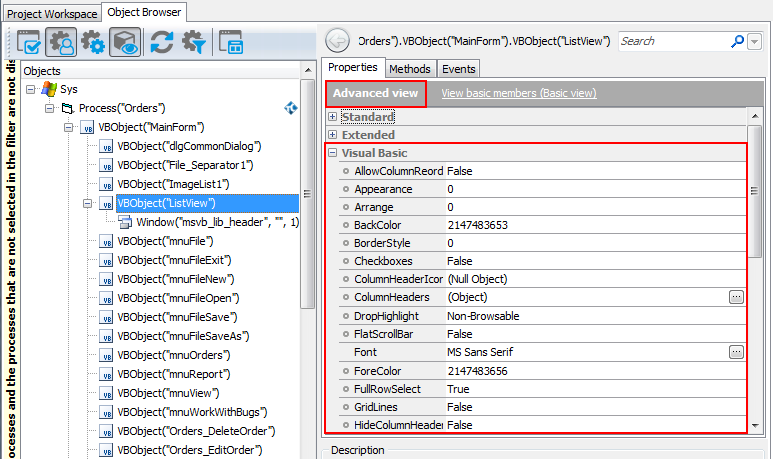The image size is (773, 459).
Task: Click the Refresh arrows icon in the Object Browser toolbar
Action: coord(162,42)
